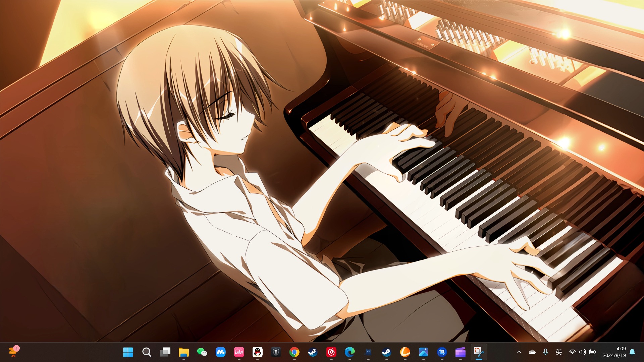Screen dimensions: 644x362
Task: Open the coins widget with notification badge
Action: point(14,351)
